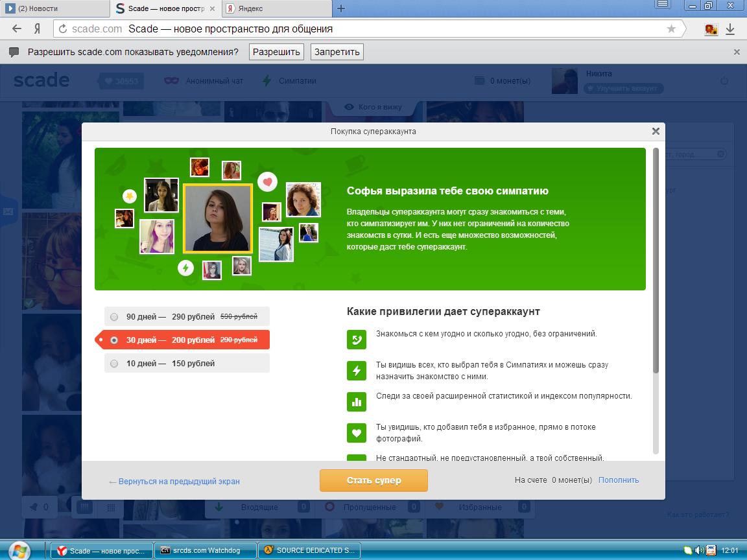Screen dimensions: 747x560
Task: Click Sofya's large central photo
Action: click(218, 218)
